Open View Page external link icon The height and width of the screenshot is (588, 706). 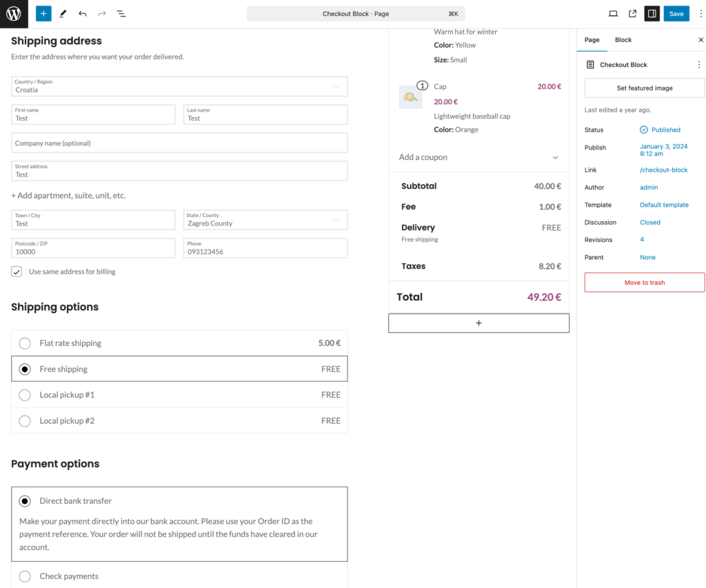pos(632,14)
